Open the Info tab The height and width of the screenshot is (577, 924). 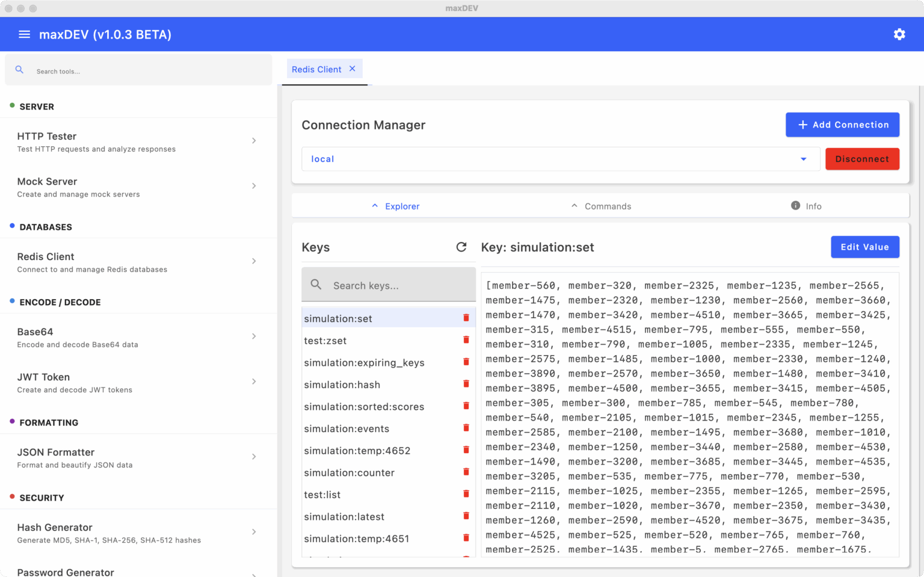pos(813,206)
